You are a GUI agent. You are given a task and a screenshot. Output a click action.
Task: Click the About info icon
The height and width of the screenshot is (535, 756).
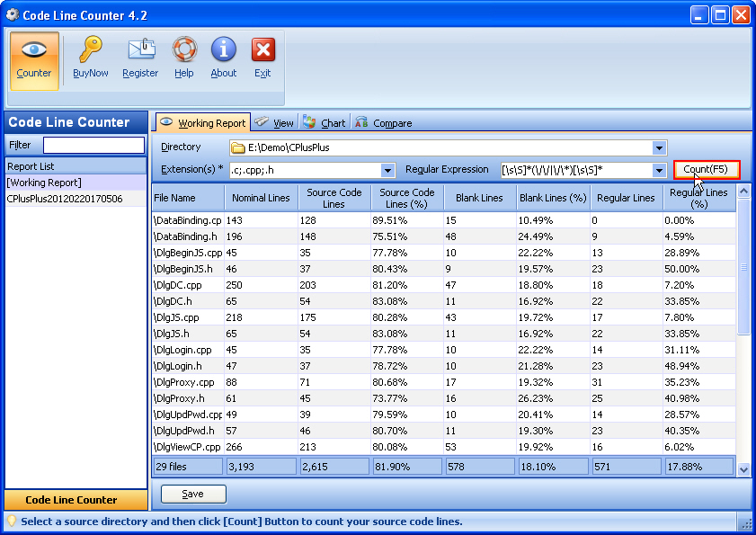(224, 51)
